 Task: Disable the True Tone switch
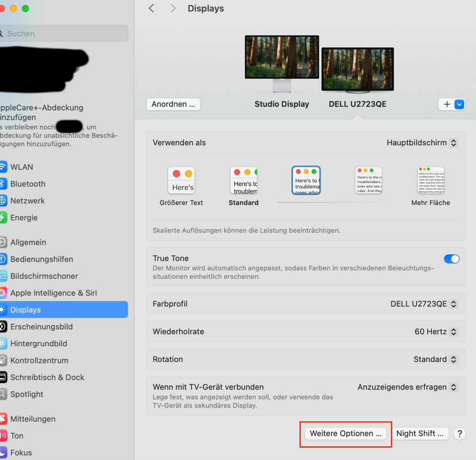pos(452,259)
